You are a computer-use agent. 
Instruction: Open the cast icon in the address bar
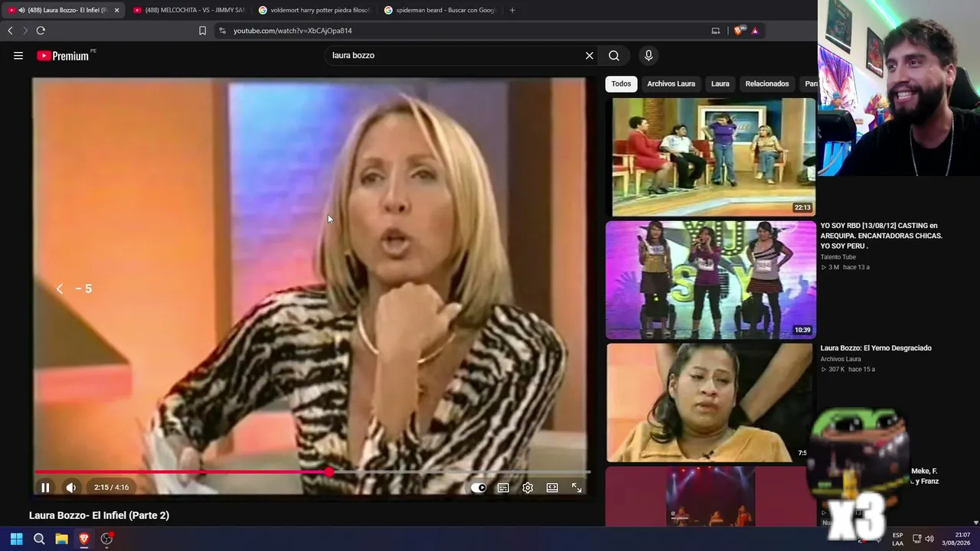point(716,31)
